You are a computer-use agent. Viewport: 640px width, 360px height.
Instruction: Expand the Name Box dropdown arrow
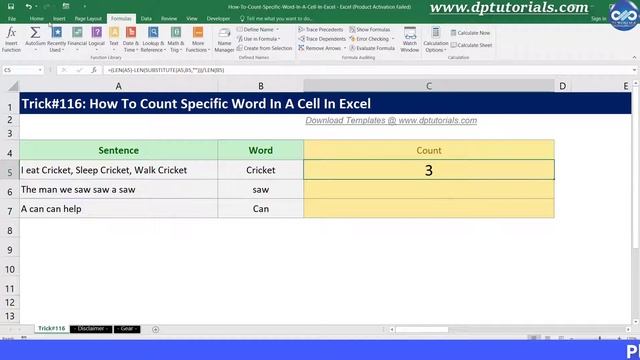[40, 70]
